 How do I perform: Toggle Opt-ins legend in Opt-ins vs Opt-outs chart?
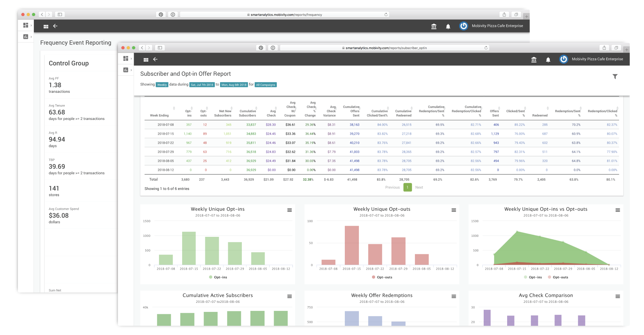click(x=533, y=277)
